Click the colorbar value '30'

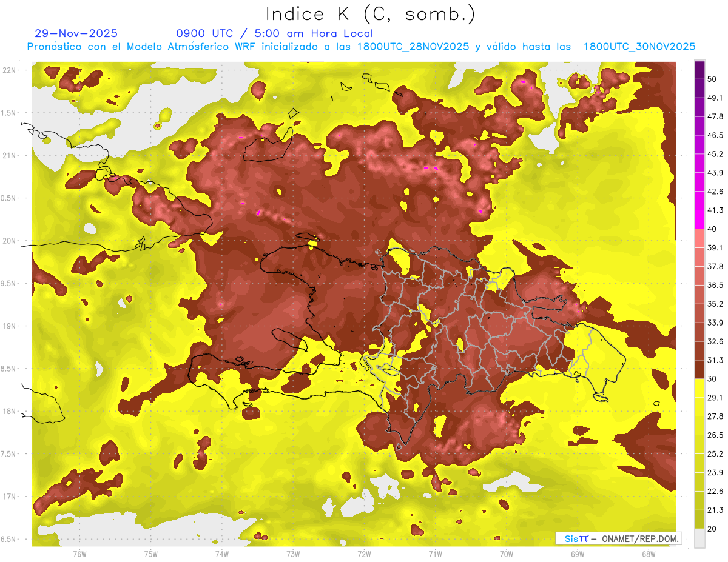(x=713, y=379)
